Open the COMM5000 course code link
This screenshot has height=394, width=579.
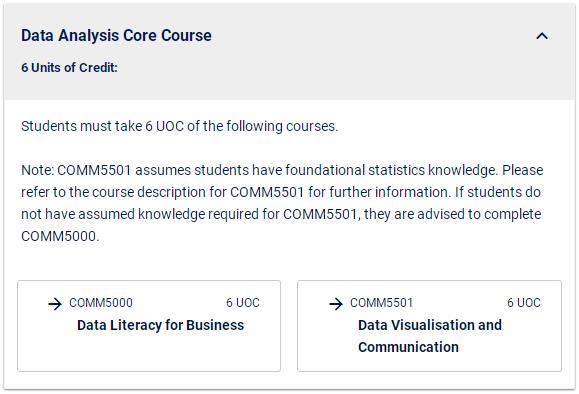101,303
